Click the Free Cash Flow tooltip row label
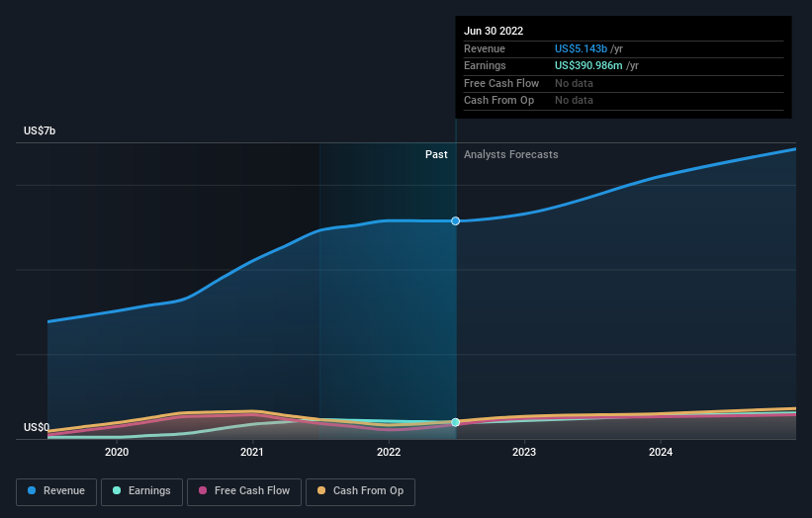 tap(501, 83)
